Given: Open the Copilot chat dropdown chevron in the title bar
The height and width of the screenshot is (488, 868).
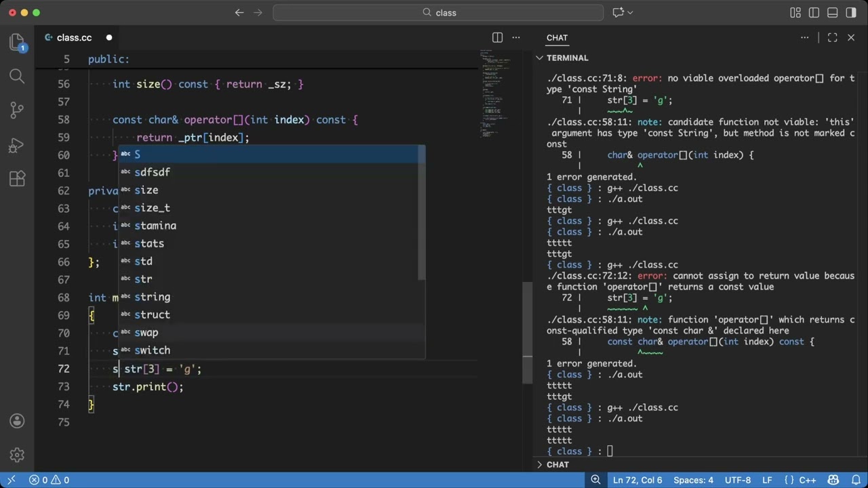Looking at the screenshot, I should (631, 12).
